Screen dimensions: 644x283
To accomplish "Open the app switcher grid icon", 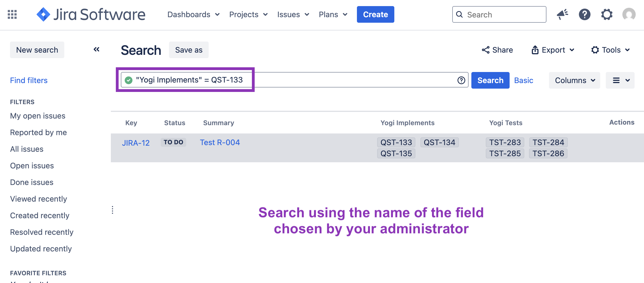I will coord(12,14).
